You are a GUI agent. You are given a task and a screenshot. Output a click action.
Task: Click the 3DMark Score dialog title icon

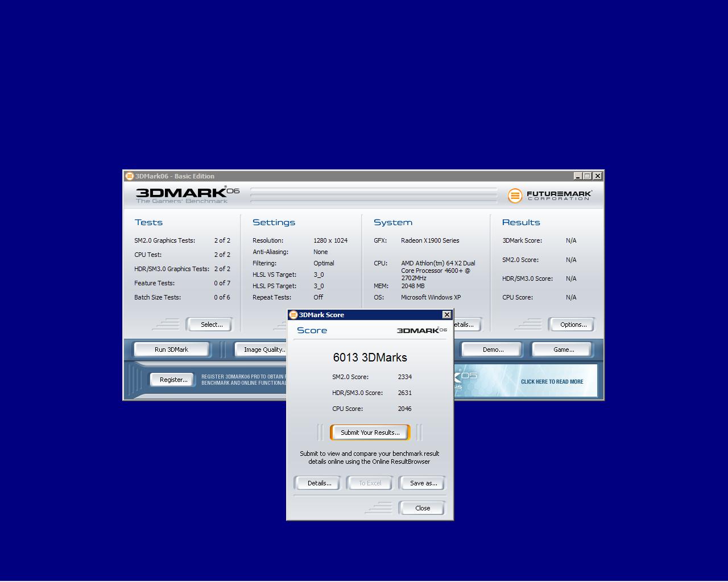coord(293,314)
